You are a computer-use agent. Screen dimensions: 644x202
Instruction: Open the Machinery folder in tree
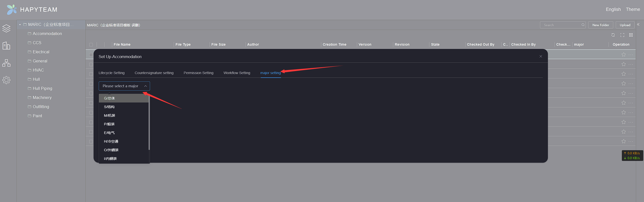click(42, 97)
